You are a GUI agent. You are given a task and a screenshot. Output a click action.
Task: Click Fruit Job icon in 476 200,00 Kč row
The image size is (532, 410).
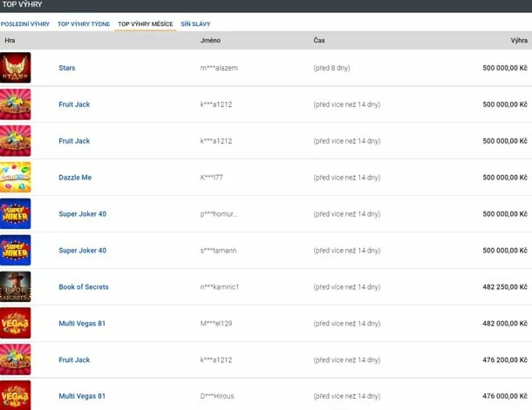(15, 359)
